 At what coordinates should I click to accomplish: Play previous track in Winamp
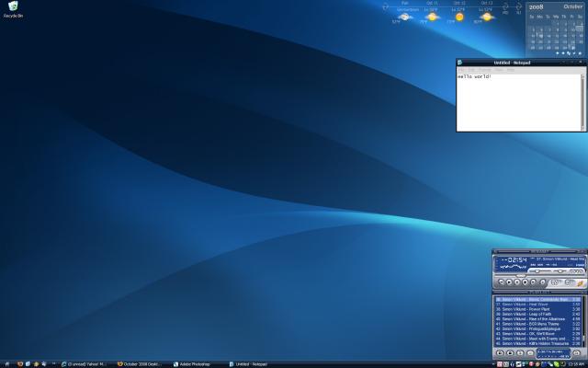point(502,282)
